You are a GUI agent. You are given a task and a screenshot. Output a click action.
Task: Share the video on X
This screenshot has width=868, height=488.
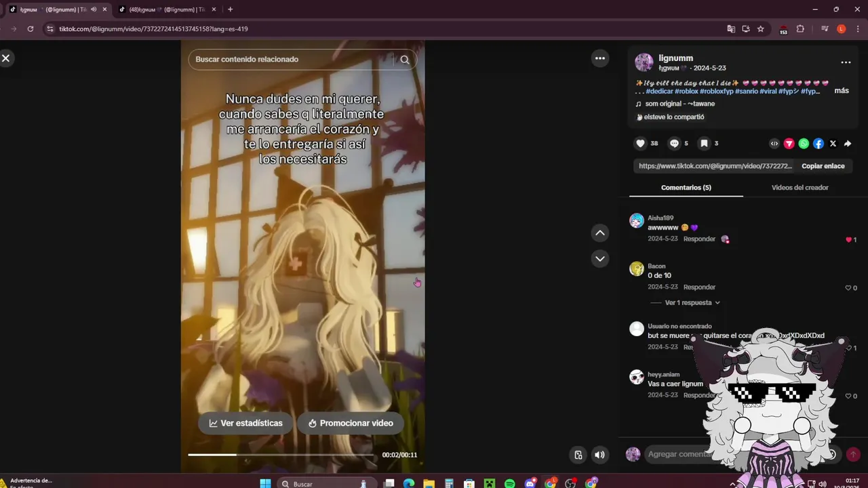[833, 144]
